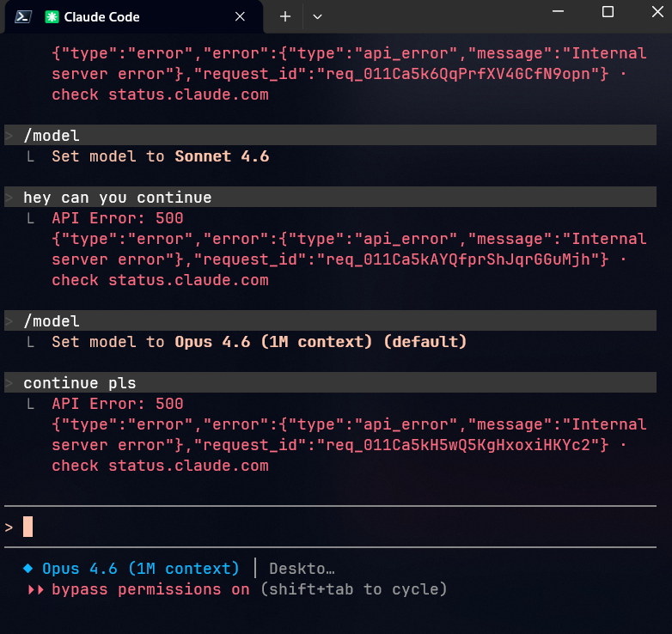Click topmost 'check status.claude.com' text
Viewport: 672px width, 634px height.
(161, 94)
